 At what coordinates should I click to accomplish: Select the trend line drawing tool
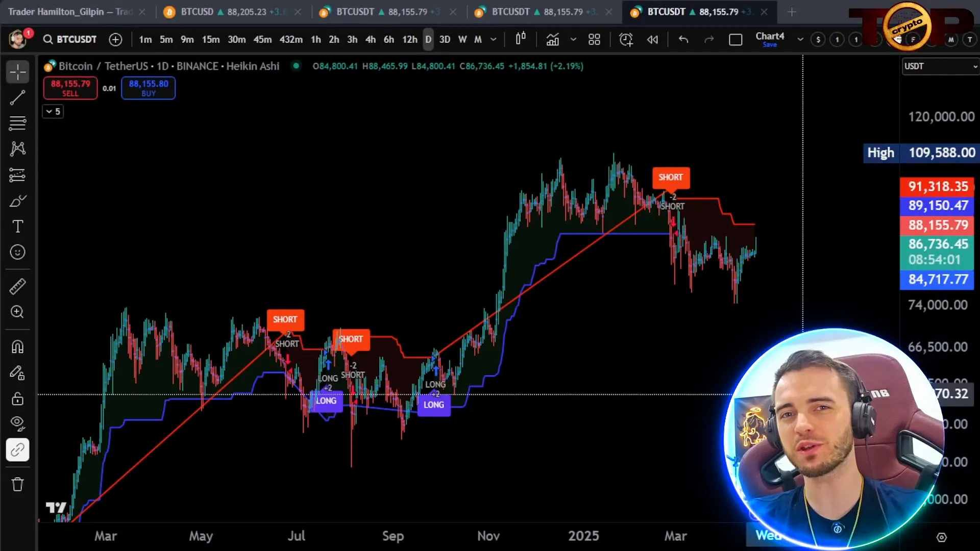(x=17, y=97)
